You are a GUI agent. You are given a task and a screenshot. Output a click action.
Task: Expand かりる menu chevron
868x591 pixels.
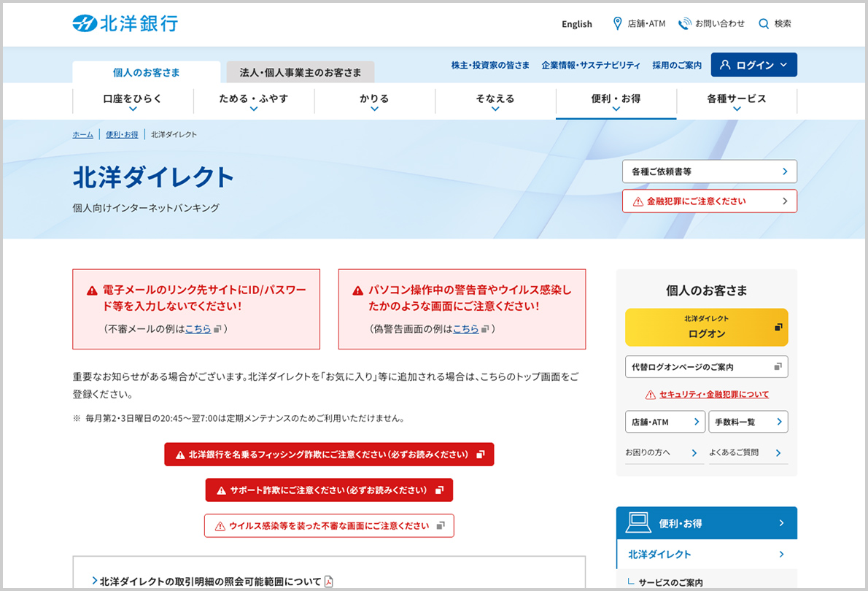click(x=375, y=109)
